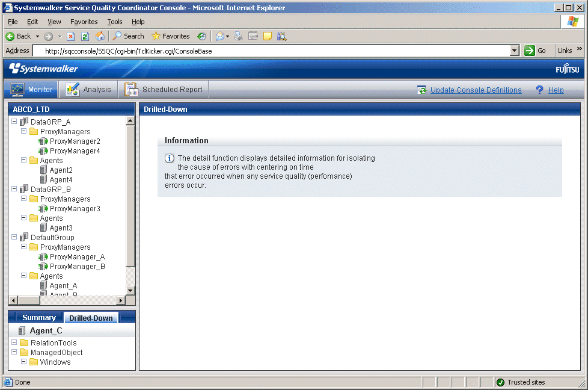
Task: Select Agent_A in the tree
Action: click(x=63, y=286)
